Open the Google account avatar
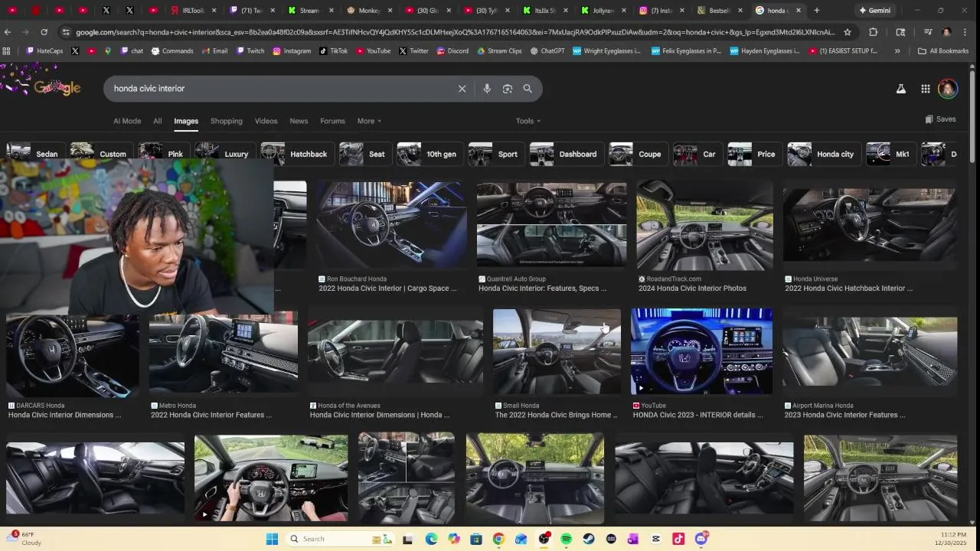This screenshot has height=551, width=980. pos(948,89)
